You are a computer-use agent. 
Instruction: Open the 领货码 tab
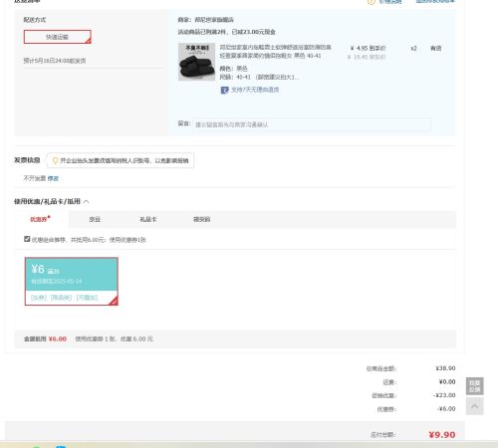pyautogui.click(x=202, y=219)
